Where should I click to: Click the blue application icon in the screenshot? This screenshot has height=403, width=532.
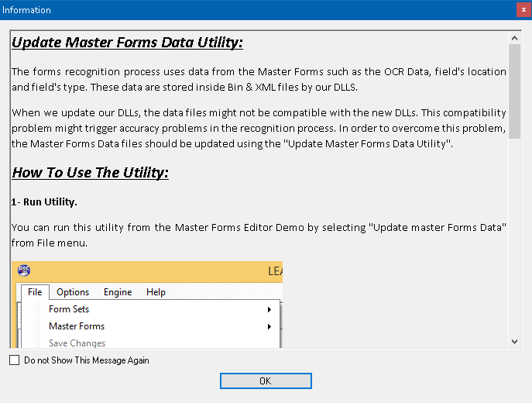[x=24, y=270]
